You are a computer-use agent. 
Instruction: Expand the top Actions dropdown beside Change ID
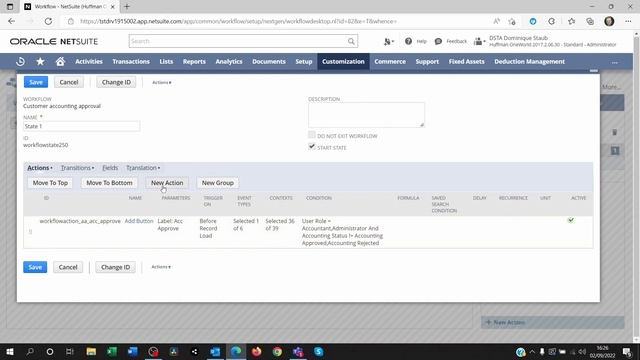162,82
